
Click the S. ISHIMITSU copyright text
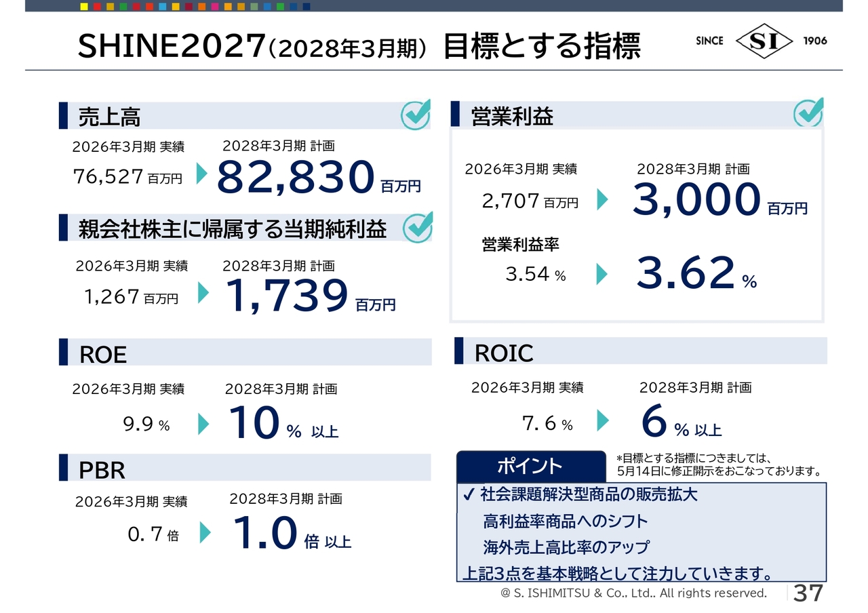click(x=633, y=593)
